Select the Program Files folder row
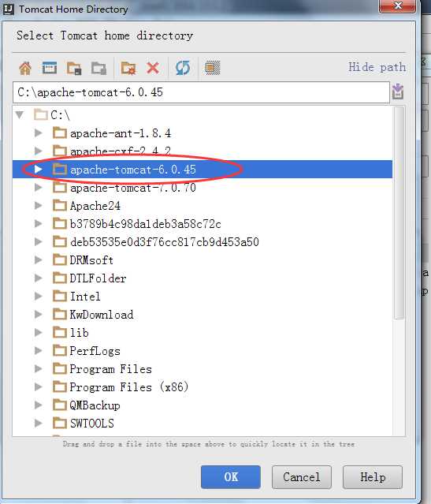The height and width of the screenshot is (504, 431). [x=202, y=368]
